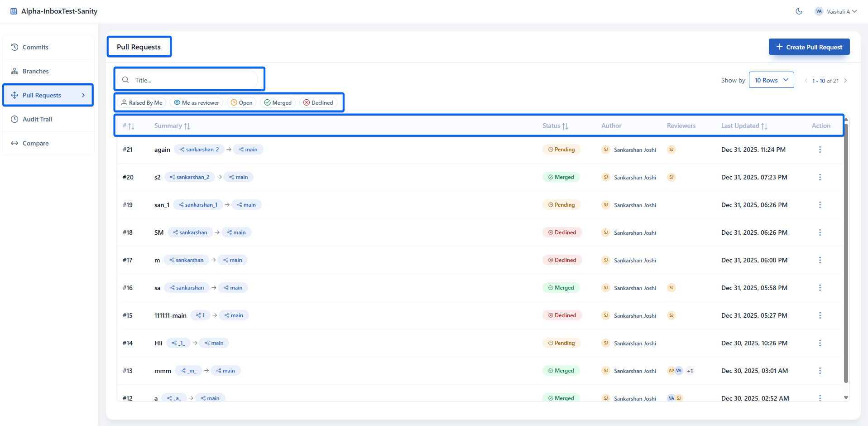Open Compare in the sidebar
Image resolution: width=868 pixels, height=426 pixels.
pos(48,143)
